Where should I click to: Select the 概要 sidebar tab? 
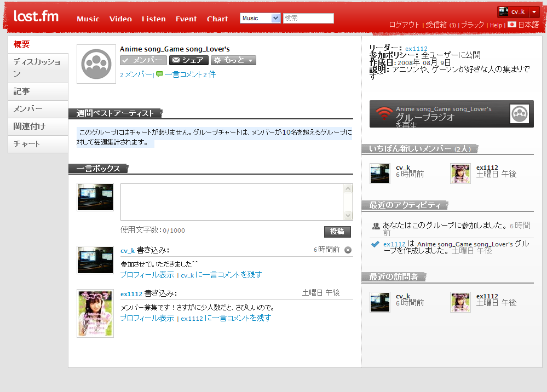[x=38, y=44]
